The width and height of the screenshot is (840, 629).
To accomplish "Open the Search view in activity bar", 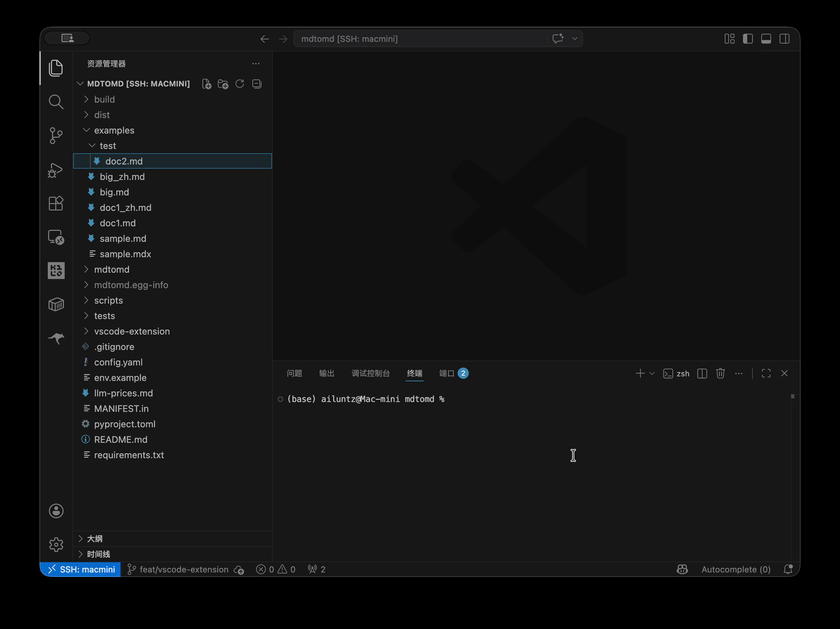I will [56, 102].
